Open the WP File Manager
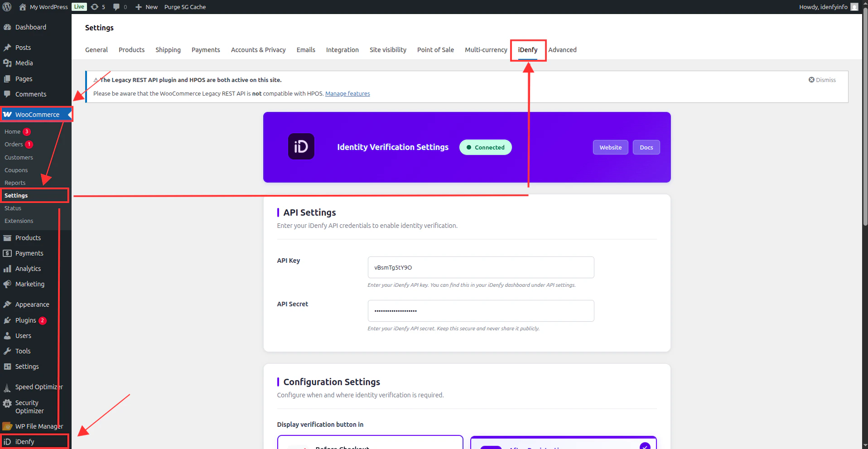868x449 pixels. [x=39, y=426]
